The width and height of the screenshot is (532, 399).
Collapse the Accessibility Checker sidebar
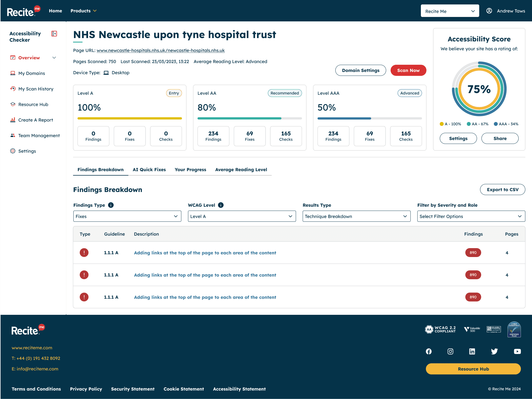tap(54, 34)
